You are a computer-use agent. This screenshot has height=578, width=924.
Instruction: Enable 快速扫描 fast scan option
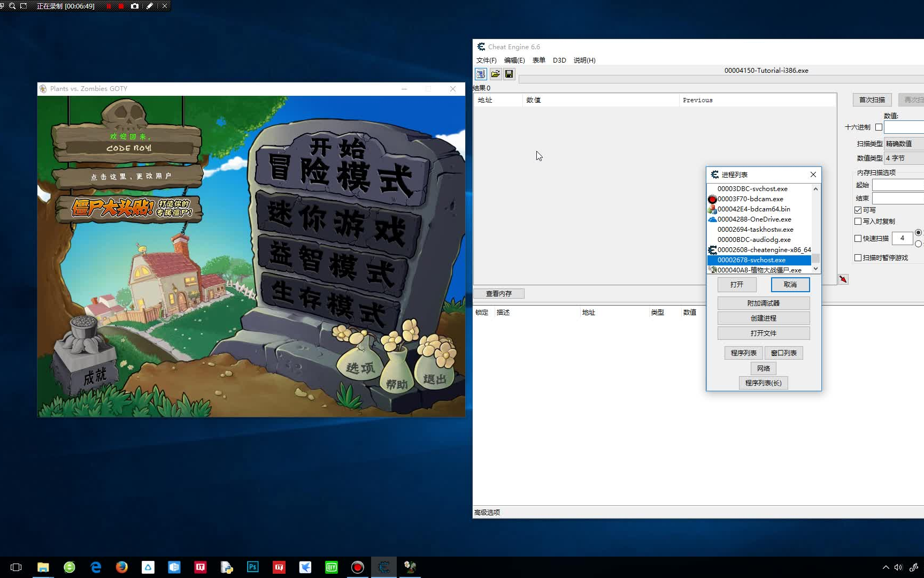coord(858,238)
